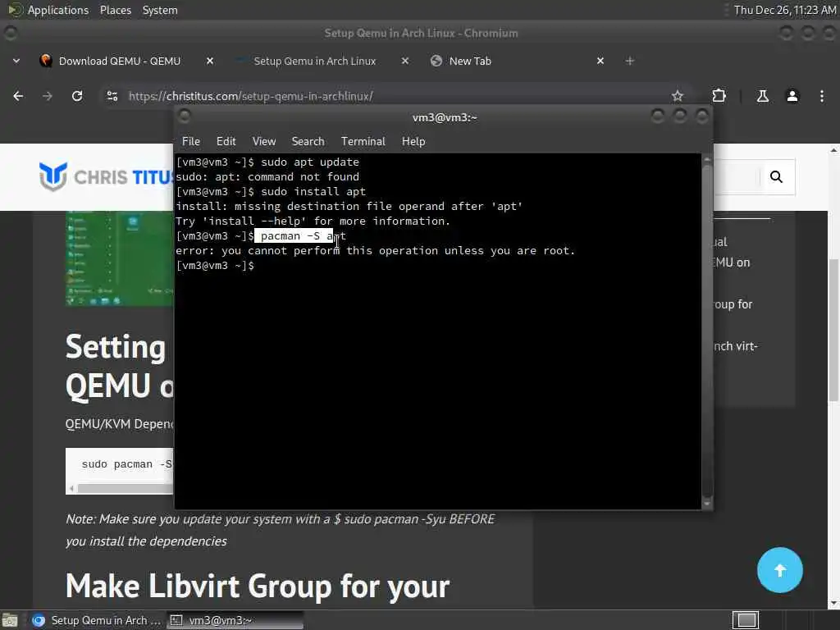Expand the tab search chevron
This screenshot has height=630, width=840.
tap(16, 61)
